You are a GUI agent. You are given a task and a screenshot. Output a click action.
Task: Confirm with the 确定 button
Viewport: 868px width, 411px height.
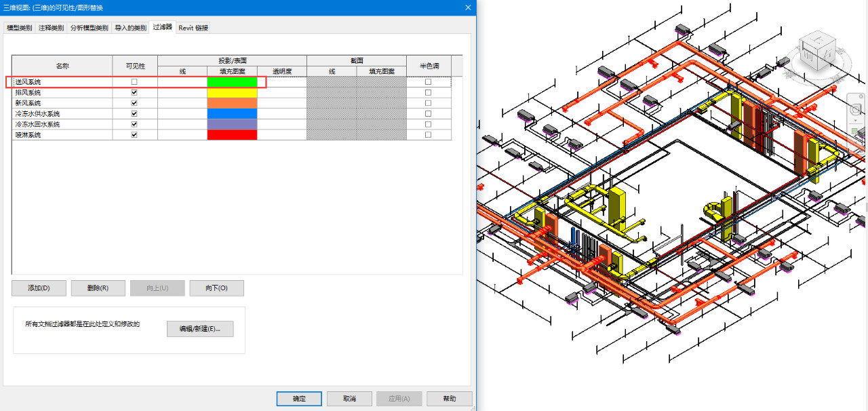point(299,399)
